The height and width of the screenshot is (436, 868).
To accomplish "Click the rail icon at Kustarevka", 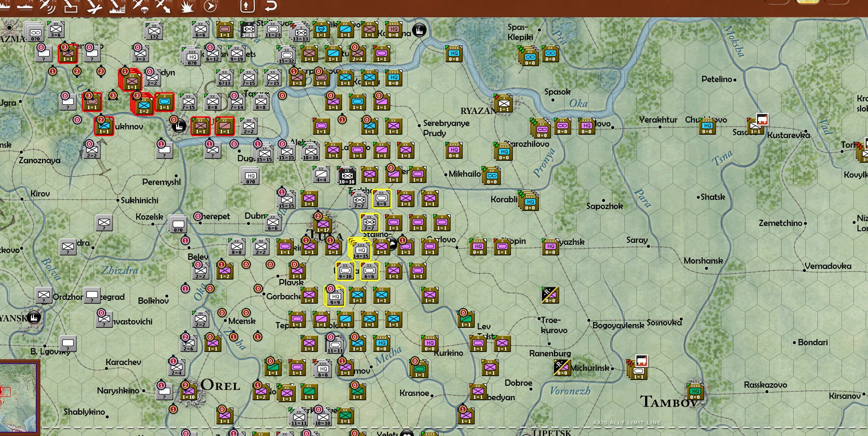I will [762, 119].
